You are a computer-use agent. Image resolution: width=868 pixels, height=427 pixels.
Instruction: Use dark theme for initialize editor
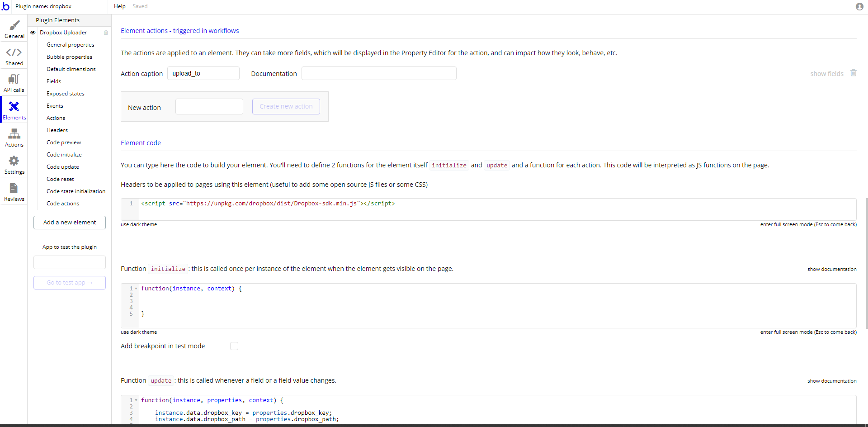[x=139, y=332]
